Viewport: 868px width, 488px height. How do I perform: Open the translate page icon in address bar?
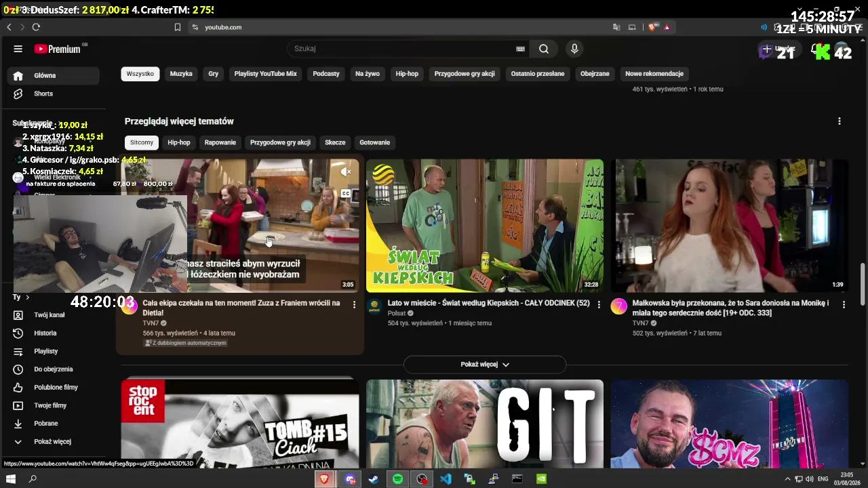coord(616,27)
